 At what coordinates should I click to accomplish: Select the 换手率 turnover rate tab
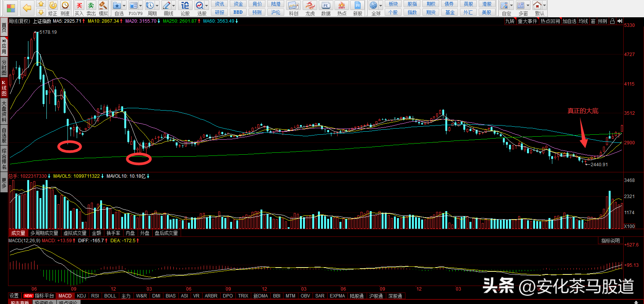pos(113,233)
